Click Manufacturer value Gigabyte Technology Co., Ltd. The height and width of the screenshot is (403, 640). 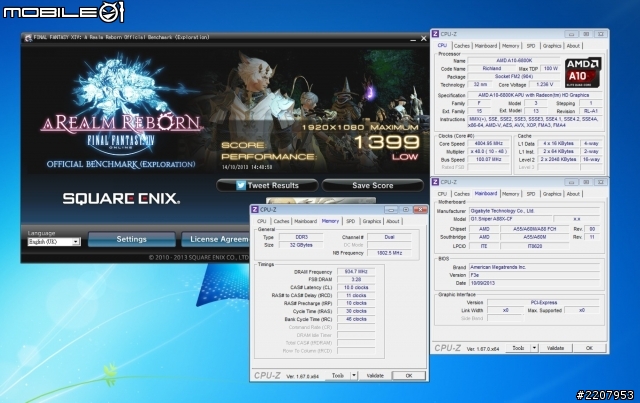[534, 211]
